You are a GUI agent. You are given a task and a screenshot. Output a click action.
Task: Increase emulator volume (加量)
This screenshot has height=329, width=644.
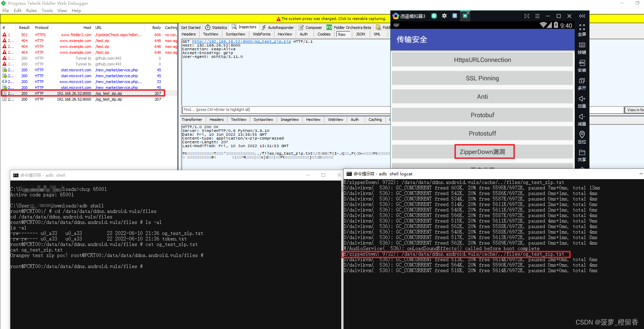point(582,102)
